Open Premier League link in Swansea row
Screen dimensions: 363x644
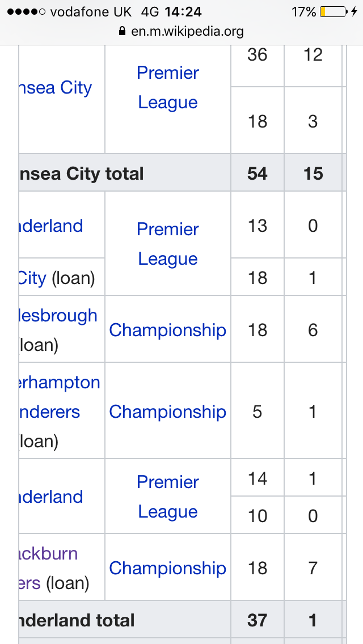pyautogui.click(x=168, y=87)
